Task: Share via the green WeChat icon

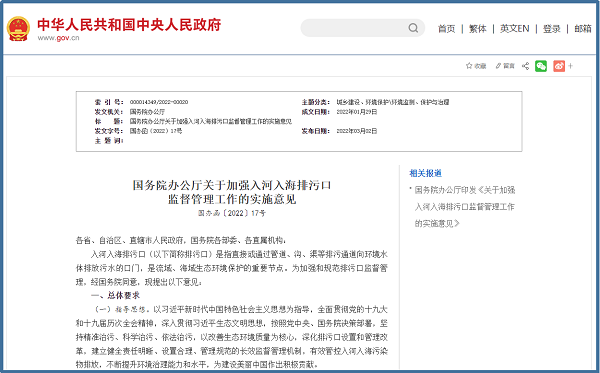Action: 541,66
